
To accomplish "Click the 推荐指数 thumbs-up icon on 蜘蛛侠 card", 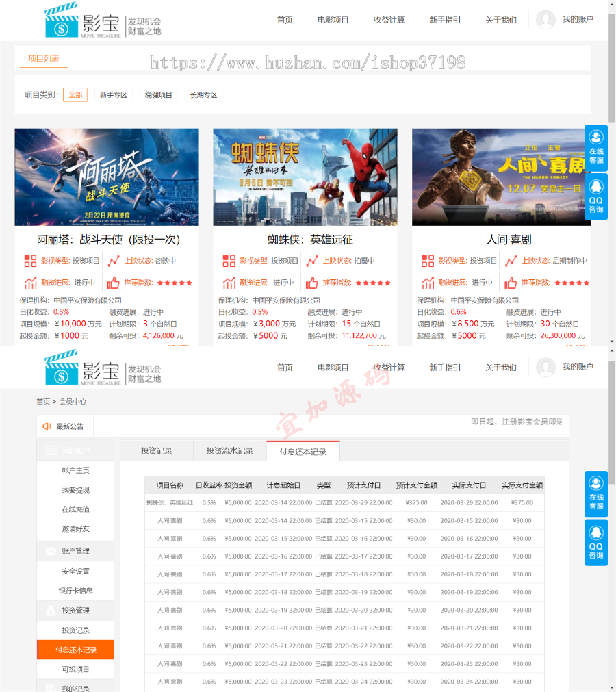I will click(x=311, y=283).
